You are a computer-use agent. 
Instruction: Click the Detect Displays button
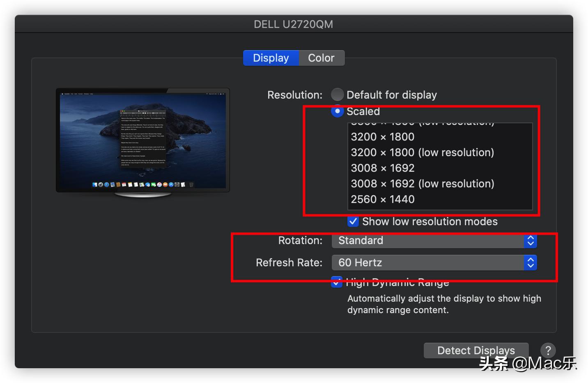[476, 351]
